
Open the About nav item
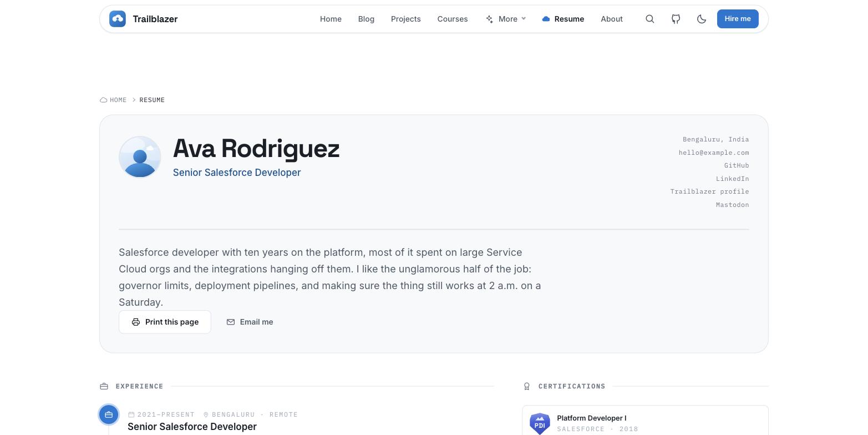point(612,19)
